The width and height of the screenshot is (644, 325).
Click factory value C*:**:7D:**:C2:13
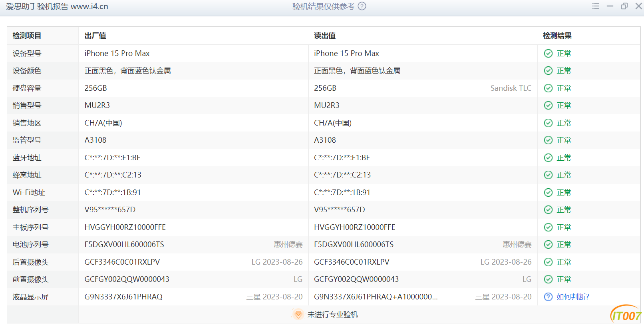click(113, 175)
